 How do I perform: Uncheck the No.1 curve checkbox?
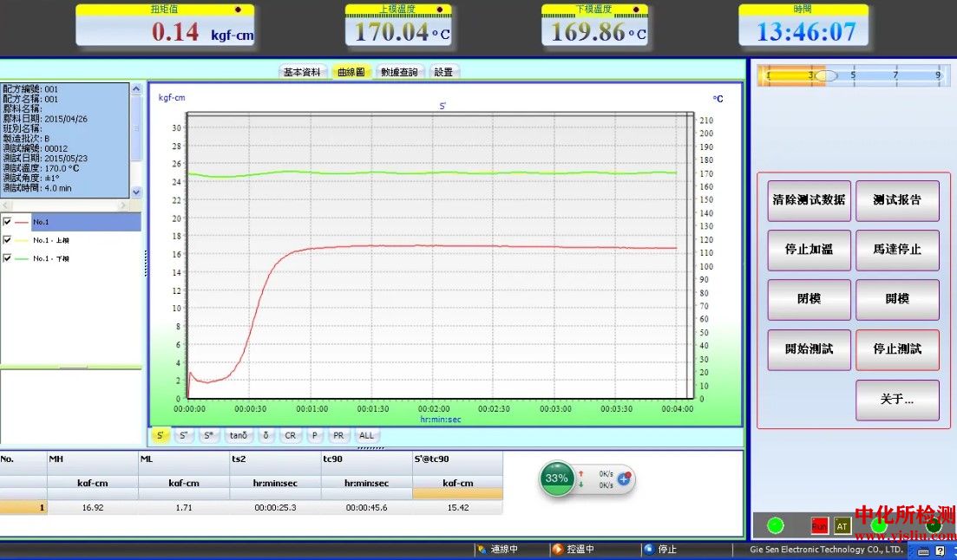[x=7, y=221]
